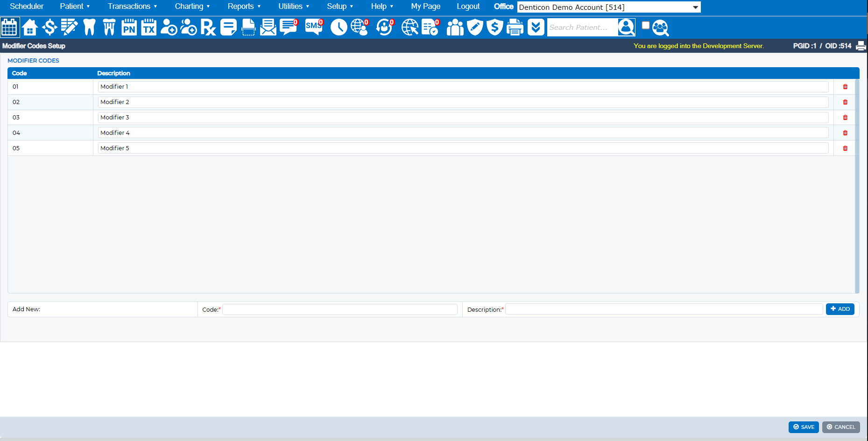Image resolution: width=868 pixels, height=441 pixels.
Task: Expand the Charting menu
Action: 192,7
